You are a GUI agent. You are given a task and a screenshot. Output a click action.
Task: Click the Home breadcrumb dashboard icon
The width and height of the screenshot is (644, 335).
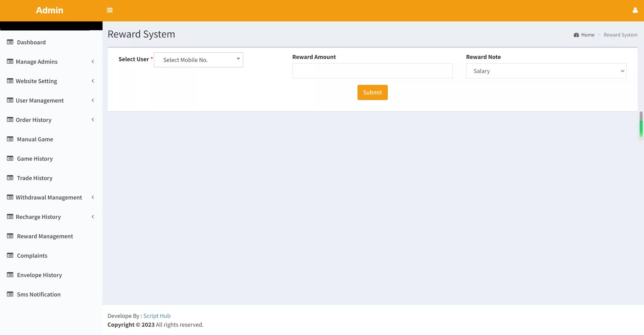(x=576, y=35)
